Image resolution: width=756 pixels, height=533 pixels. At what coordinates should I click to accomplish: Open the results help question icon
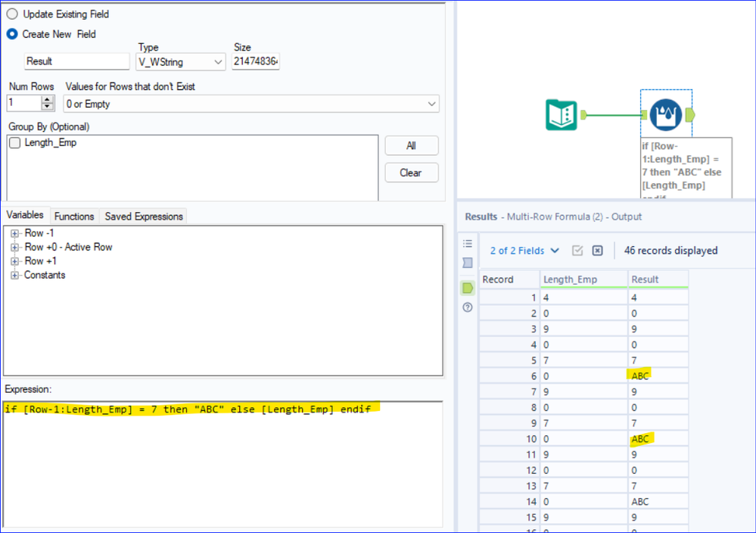pos(468,307)
